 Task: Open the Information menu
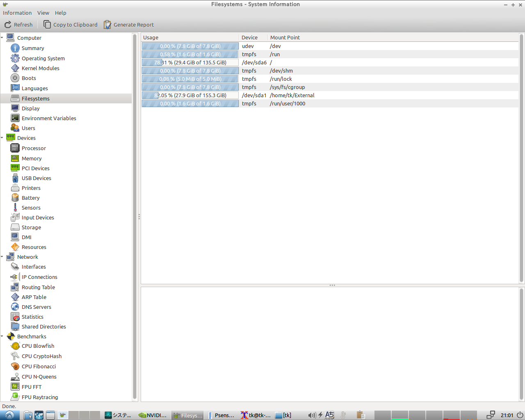[x=17, y=13]
